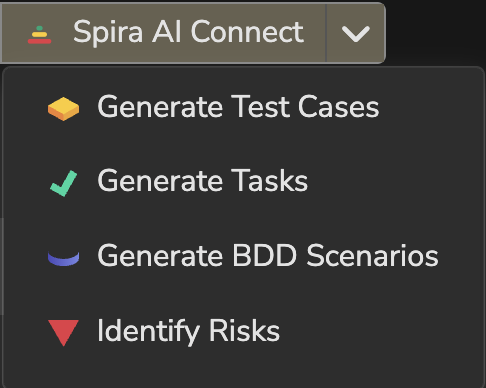Choose Generate Tasks from the menu
This screenshot has height=388, width=486.
(243, 182)
